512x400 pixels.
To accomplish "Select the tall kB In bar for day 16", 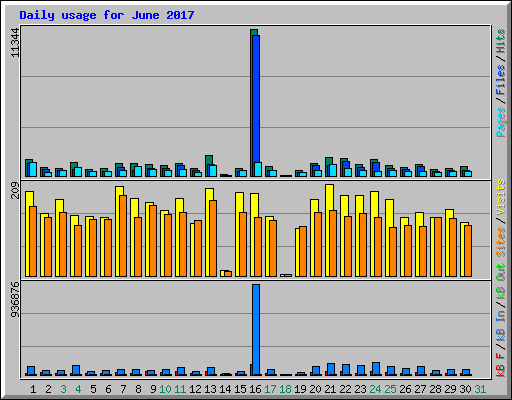I will 256,330.
